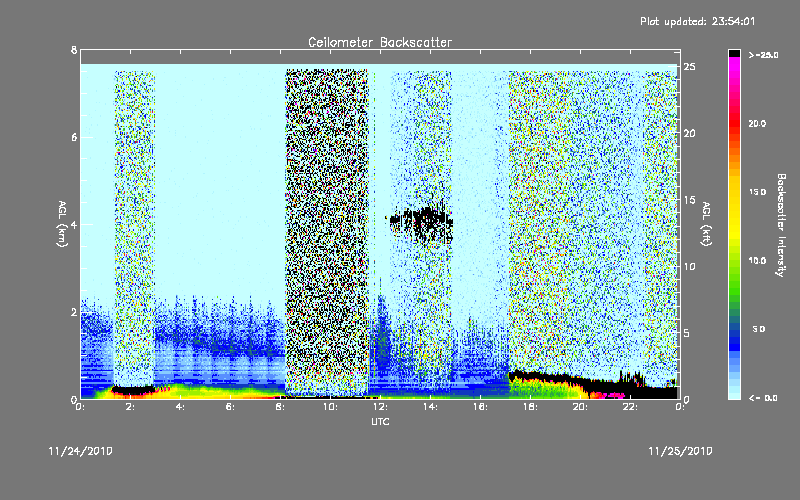Screen dimensions: 800x500
Task: Click the start date label 11/24/2010
Action: pos(81,451)
